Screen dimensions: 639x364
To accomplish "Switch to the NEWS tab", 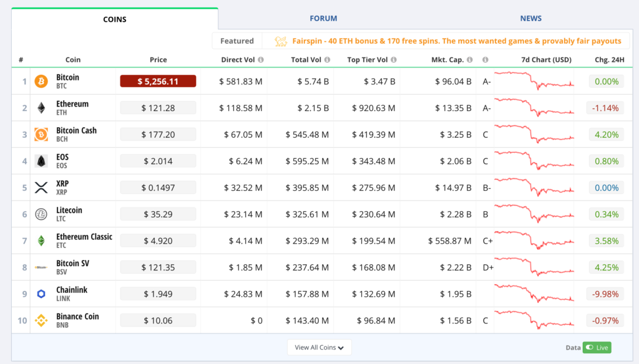I will point(530,18).
